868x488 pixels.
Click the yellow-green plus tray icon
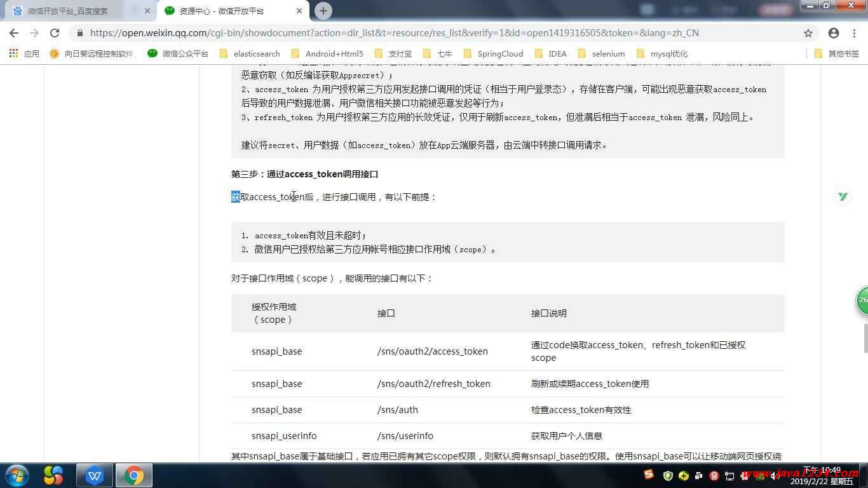point(684,475)
